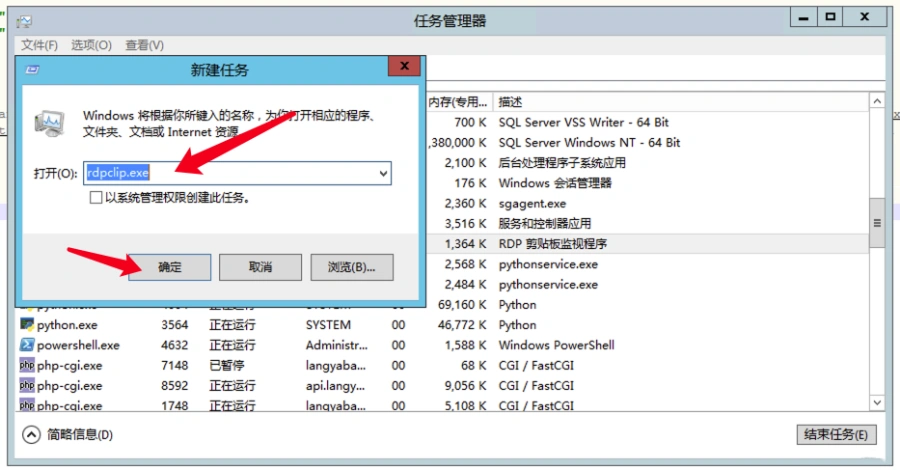Select the SQL Server VSS Writer - 64 Bit row
Image resolution: width=900 pixels, height=470 pixels.
tap(647, 122)
